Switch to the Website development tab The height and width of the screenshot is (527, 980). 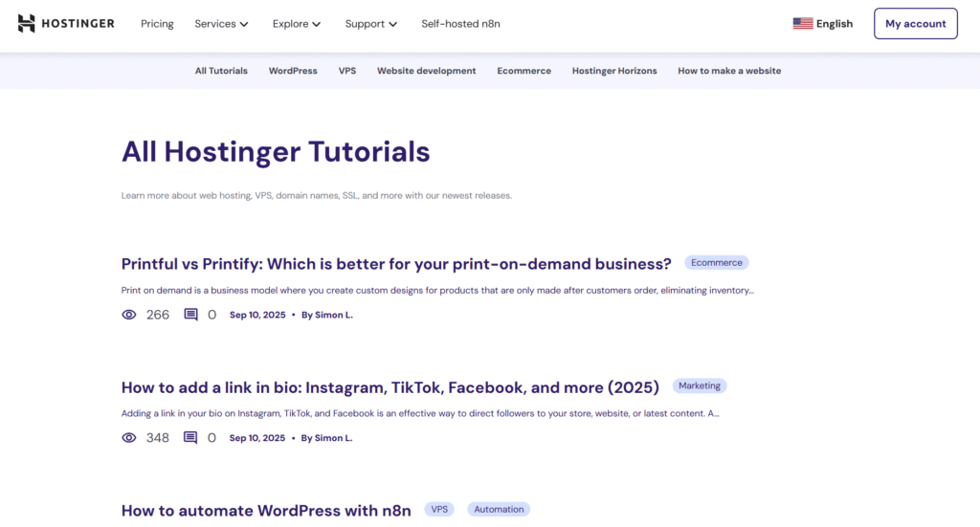pyautogui.click(x=426, y=71)
